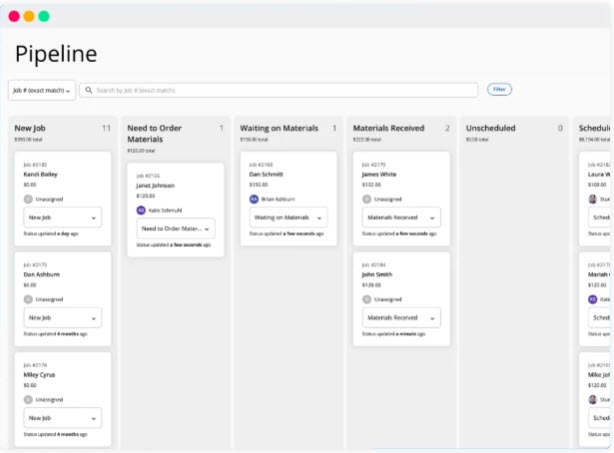
Task: Click count 11 in New Job column
Action: pyautogui.click(x=106, y=128)
